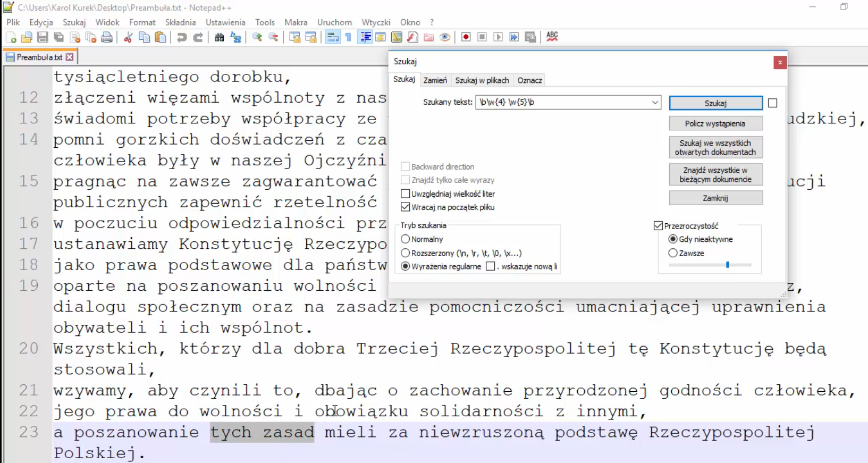Click the Undo arrow icon
The width and height of the screenshot is (868, 463).
tap(182, 37)
